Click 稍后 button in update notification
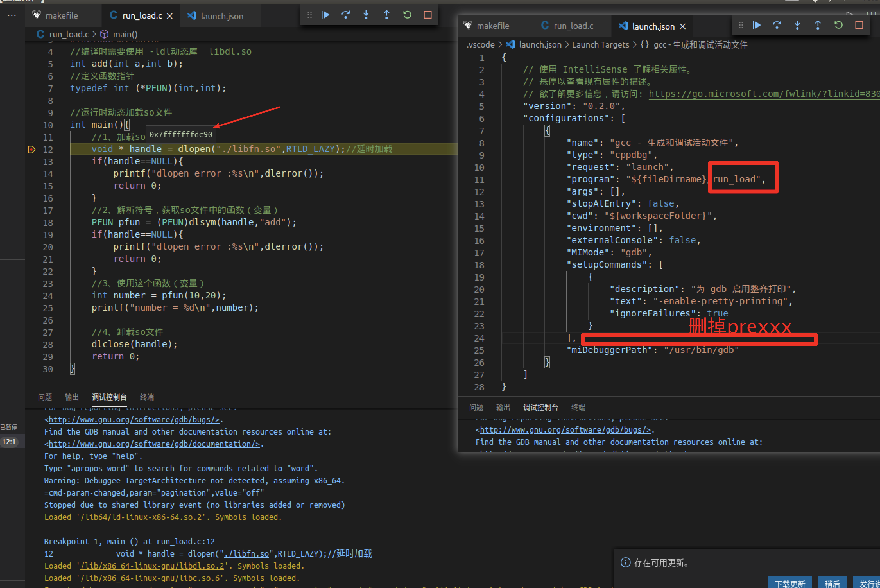Image resolution: width=880 pixels, height=588 pixels. (832, 583)
